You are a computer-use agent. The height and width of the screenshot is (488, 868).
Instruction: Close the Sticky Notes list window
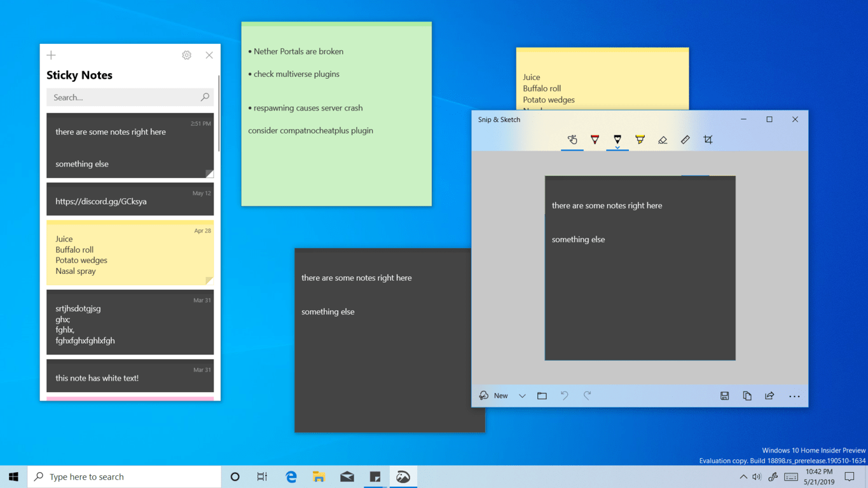pos(209,55)
